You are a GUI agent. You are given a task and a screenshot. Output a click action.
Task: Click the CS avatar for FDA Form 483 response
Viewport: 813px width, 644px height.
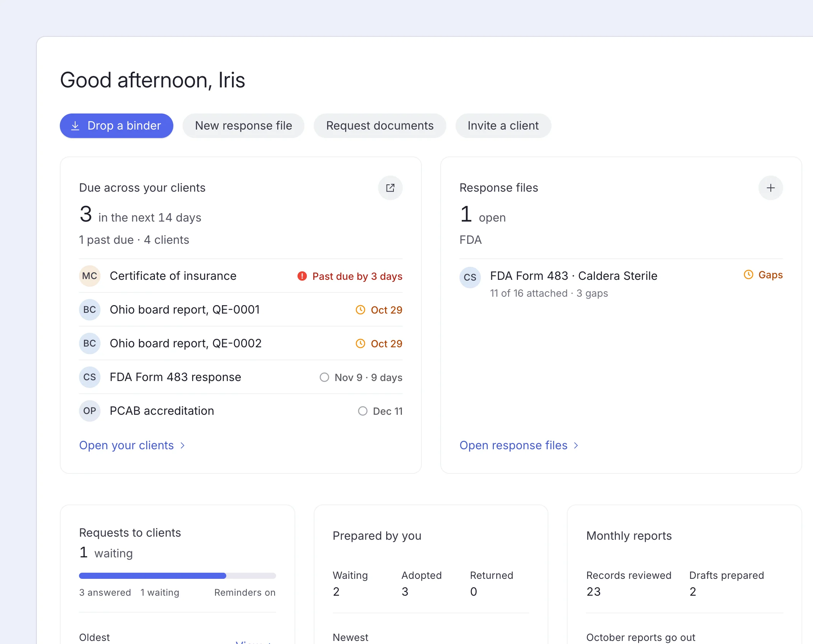pos(90,377)
